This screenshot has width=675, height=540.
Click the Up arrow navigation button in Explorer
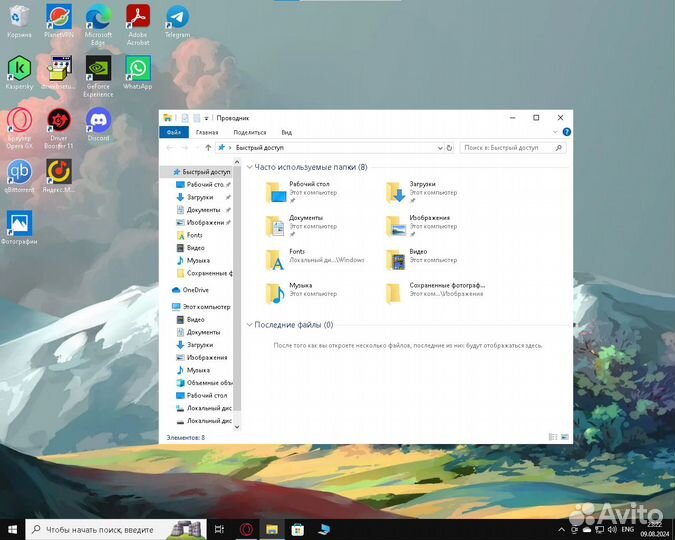[x=208, y=147]
